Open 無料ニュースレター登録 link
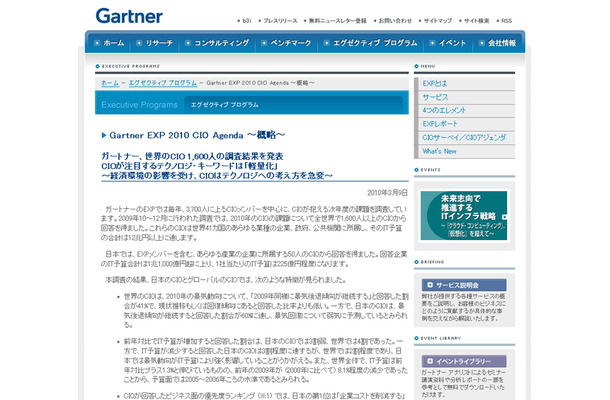Image resolution: width=610 pixels, height=400 pixels. [338, 21]
